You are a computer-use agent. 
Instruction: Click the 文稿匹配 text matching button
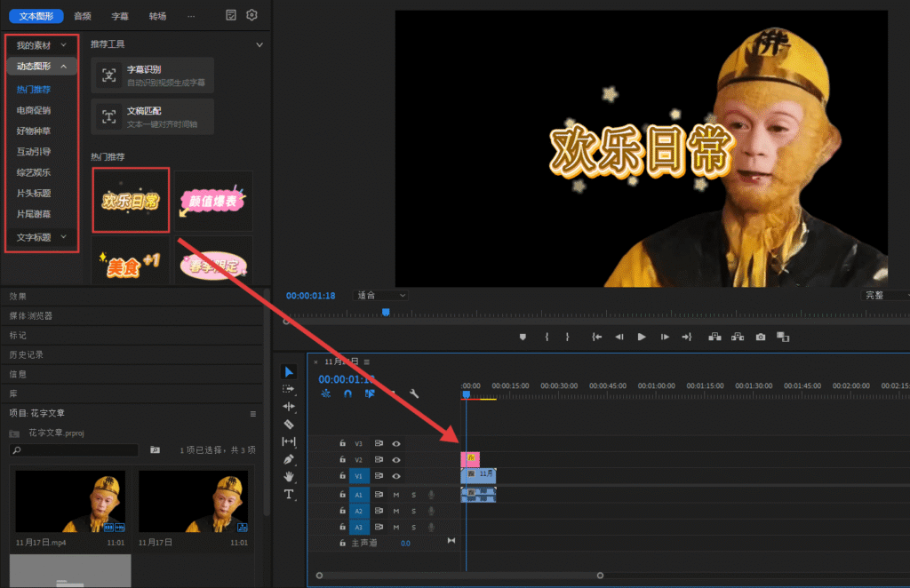coord(152,116)
